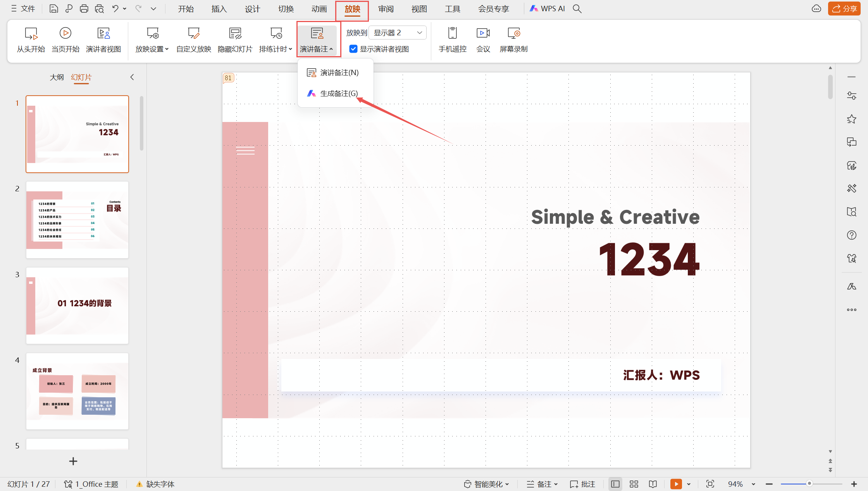Switch to reading view book icon
868x491 pixels.
653,484
